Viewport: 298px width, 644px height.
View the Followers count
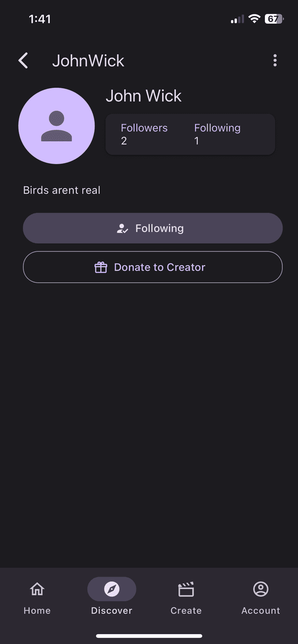pos(144,134)
